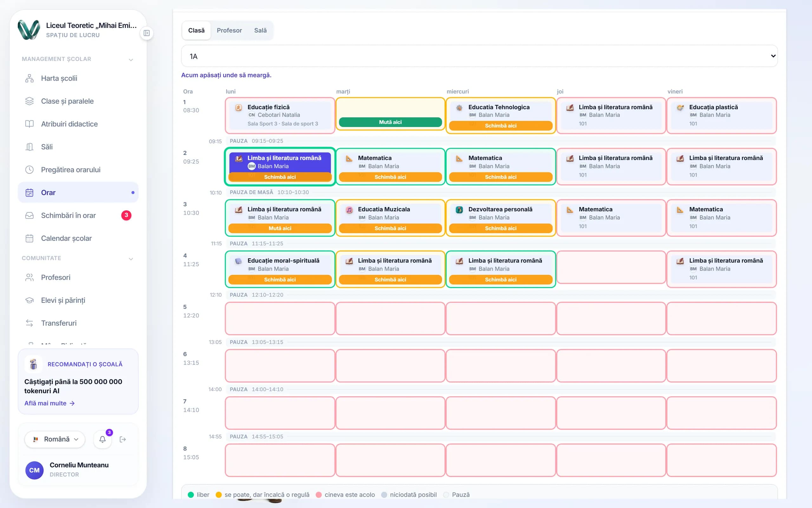812x508 pixels.
Task: Open Elevi și părinți page
Action: [78, 300]
